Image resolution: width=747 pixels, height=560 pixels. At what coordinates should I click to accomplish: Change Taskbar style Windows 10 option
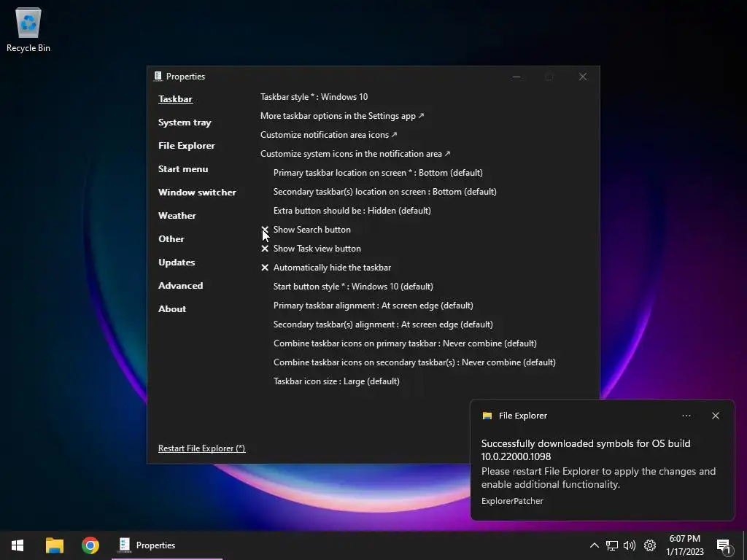tap(314, 97)
